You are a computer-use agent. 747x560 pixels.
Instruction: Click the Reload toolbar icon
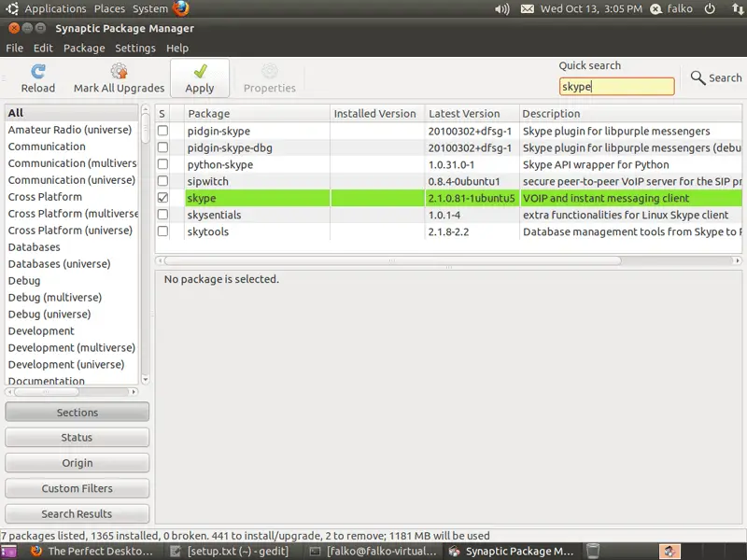(x=38, y=72)
